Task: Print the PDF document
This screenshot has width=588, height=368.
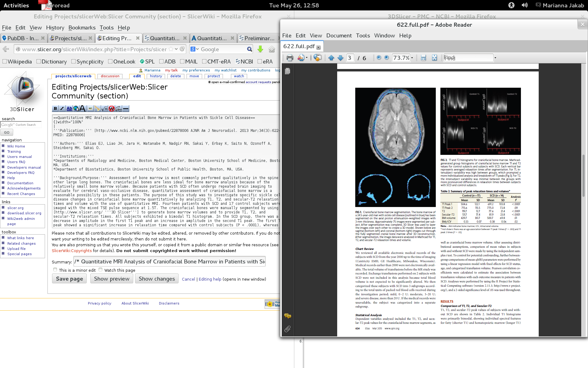Action: point(290,58)
